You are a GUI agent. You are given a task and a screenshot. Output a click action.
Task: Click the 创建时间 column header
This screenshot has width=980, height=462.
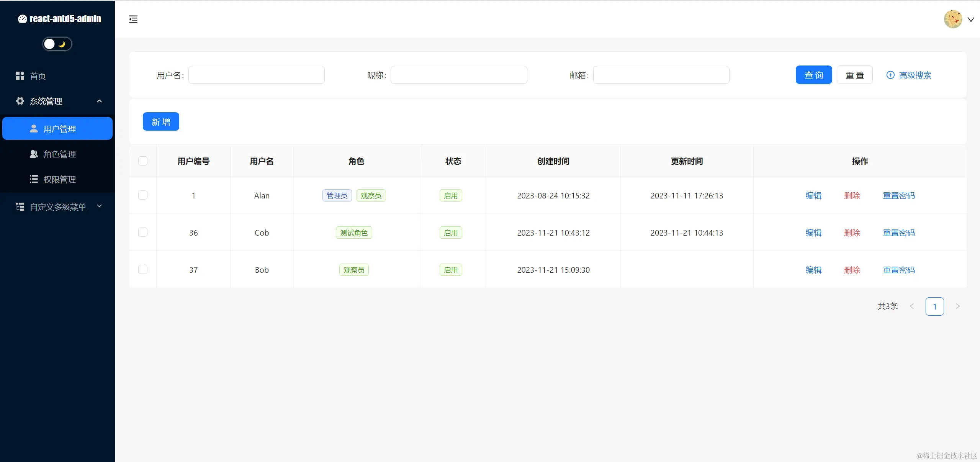click(553, 161)
